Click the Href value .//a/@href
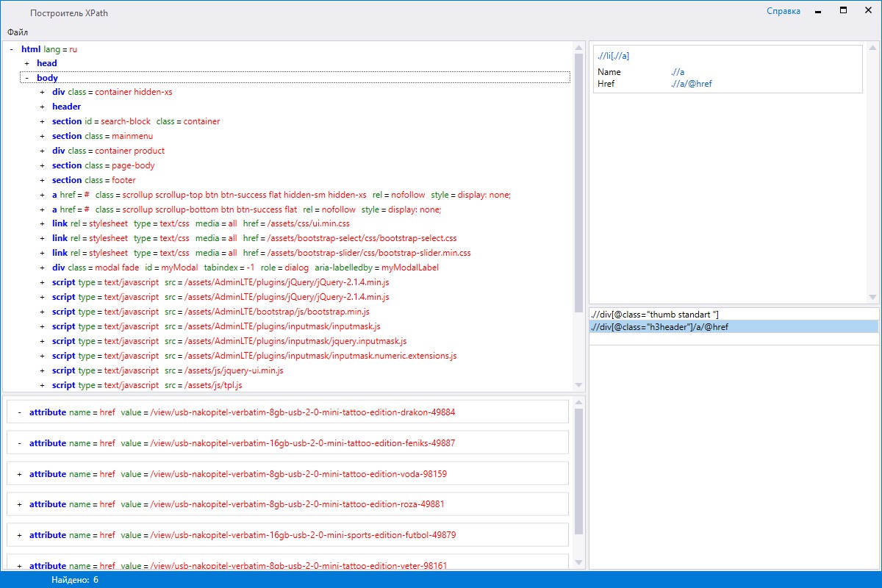 pyautogui.click(x=691, y=84)
